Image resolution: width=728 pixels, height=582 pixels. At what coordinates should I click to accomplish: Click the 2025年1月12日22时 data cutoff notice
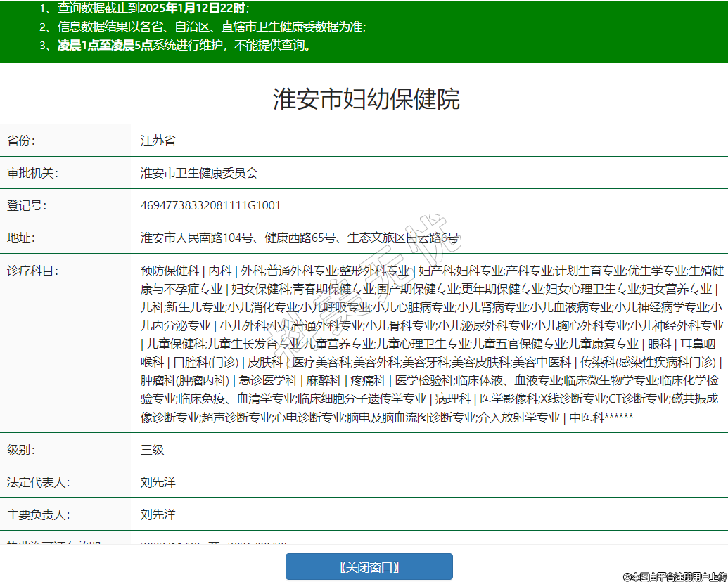tap(193, 8)
